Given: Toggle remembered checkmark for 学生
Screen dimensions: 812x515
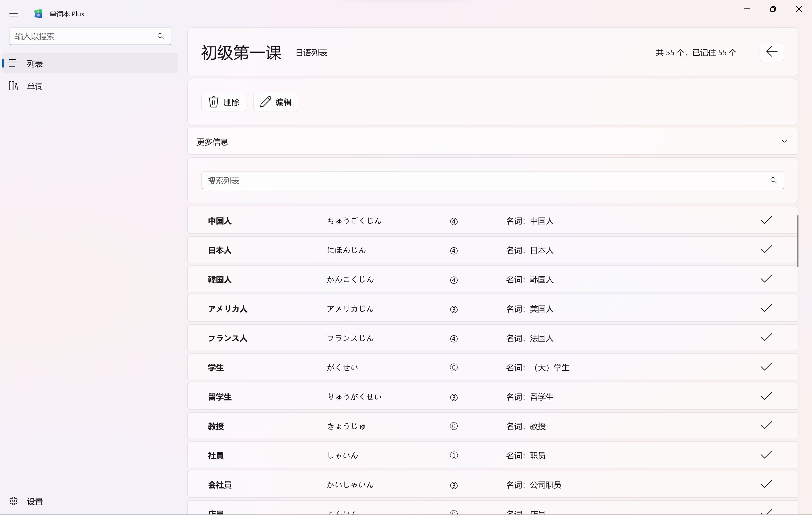Looking at the screenshot, I should (x=766, y=367).
